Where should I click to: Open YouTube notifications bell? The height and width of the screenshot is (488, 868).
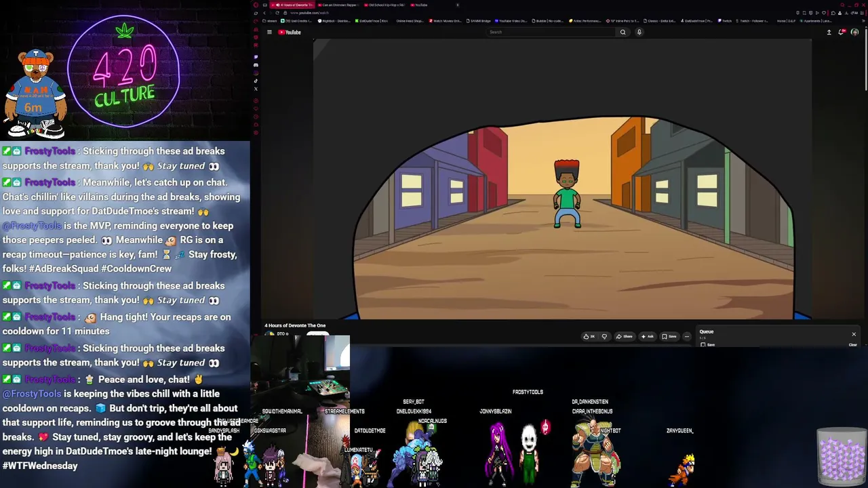click(x=842, y=32)
